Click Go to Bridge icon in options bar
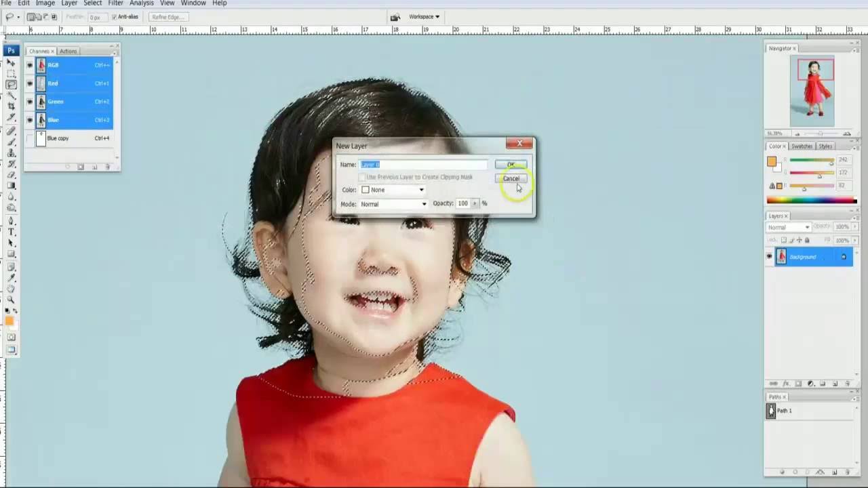This screenshot has height=488, width=868. 395,17
